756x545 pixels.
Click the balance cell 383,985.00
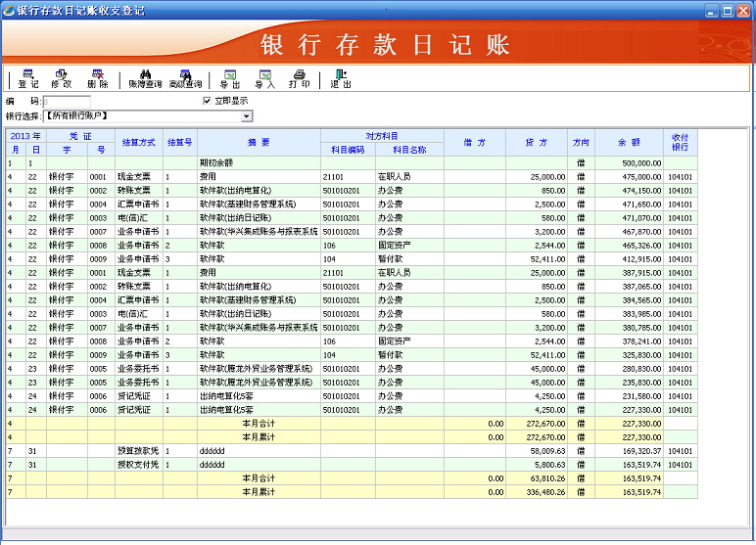tap(630, 314)
